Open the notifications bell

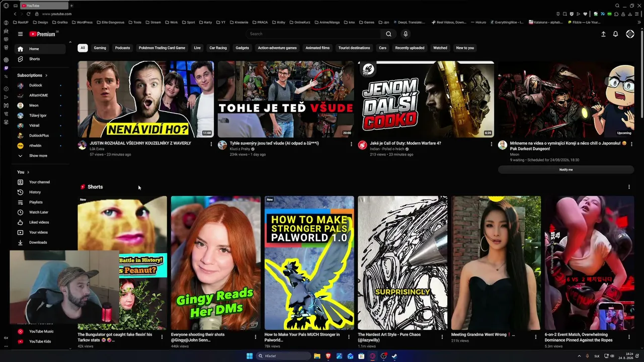(x=615, y=34)
